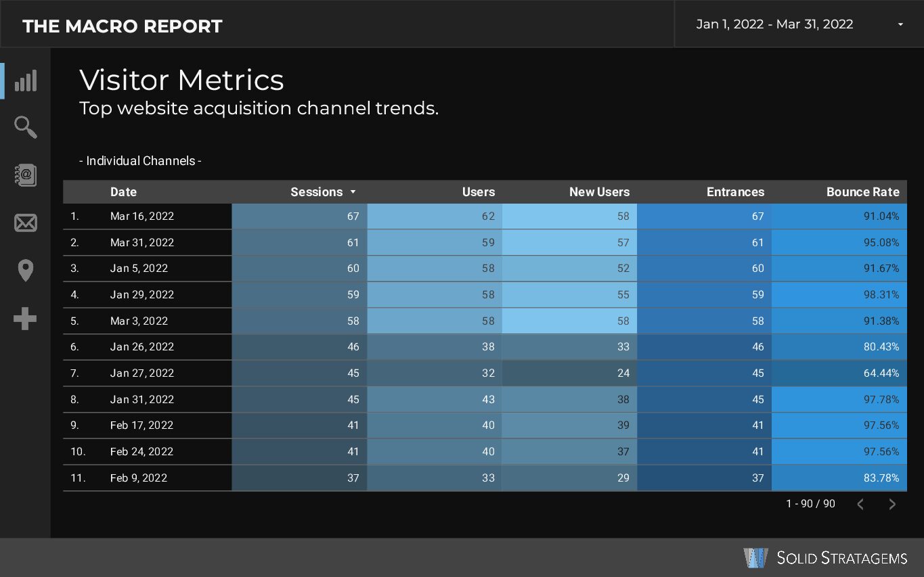Click New Users value 57 for Mar 31

(x=569, y=242)
